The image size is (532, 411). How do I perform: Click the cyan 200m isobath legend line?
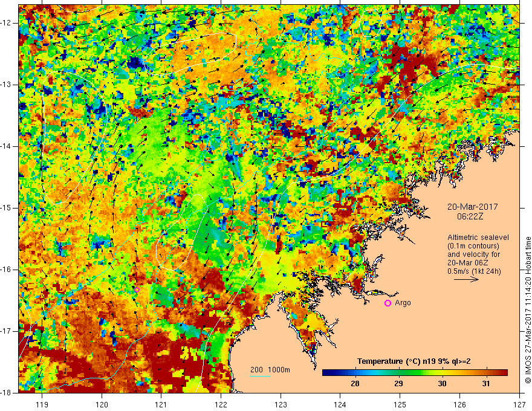(260, 376)
